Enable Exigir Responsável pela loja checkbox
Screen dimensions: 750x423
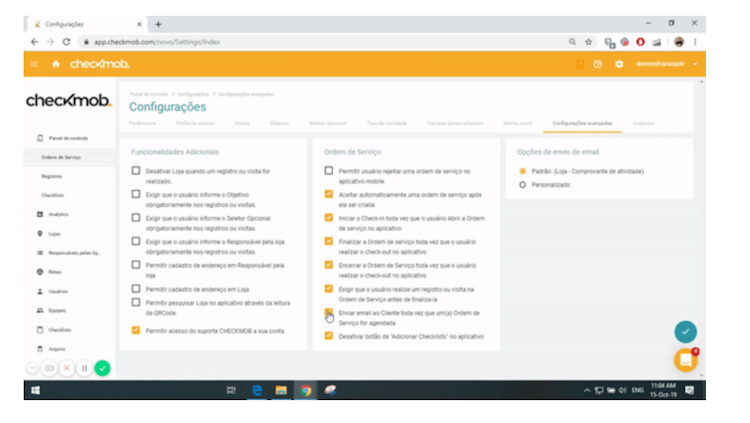(136, 241)
